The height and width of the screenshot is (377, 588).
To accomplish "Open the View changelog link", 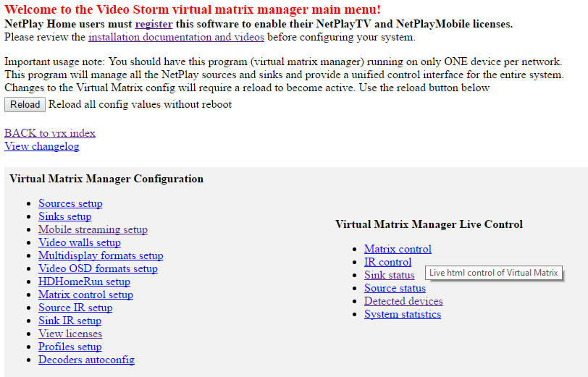I will pyautogui.click(x=42, y=146).
